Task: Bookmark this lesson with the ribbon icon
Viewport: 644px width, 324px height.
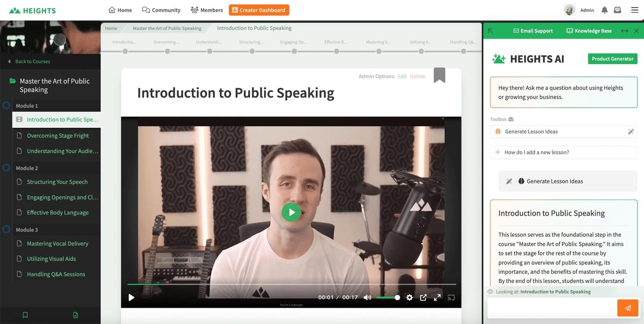Action: [440, 75]
